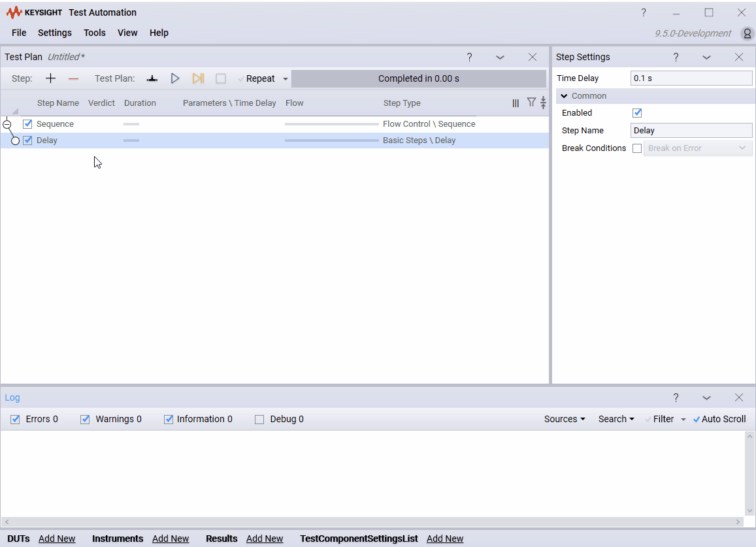Run the test plan with play button
The height and width of the screenshot is (547, 756).
pyautogui.click(x=175, y=78)
